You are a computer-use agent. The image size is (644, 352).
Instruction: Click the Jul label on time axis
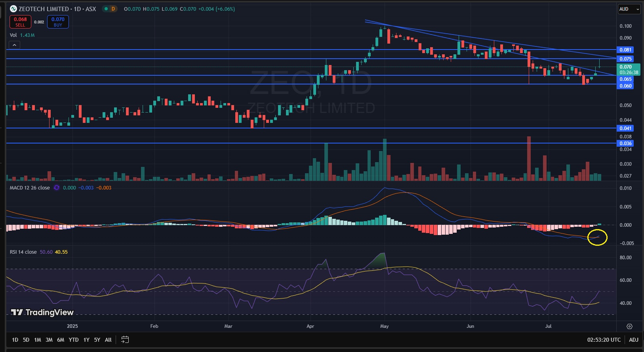[x=548, y=326]
